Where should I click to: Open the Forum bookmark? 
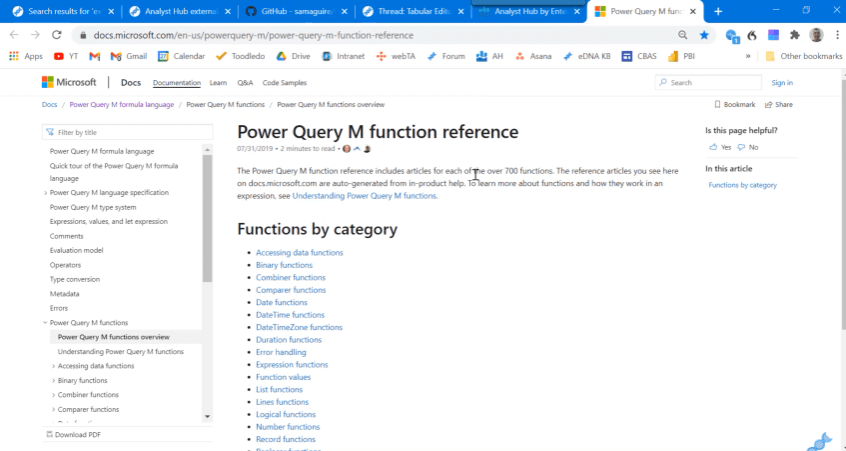point(446,56)
